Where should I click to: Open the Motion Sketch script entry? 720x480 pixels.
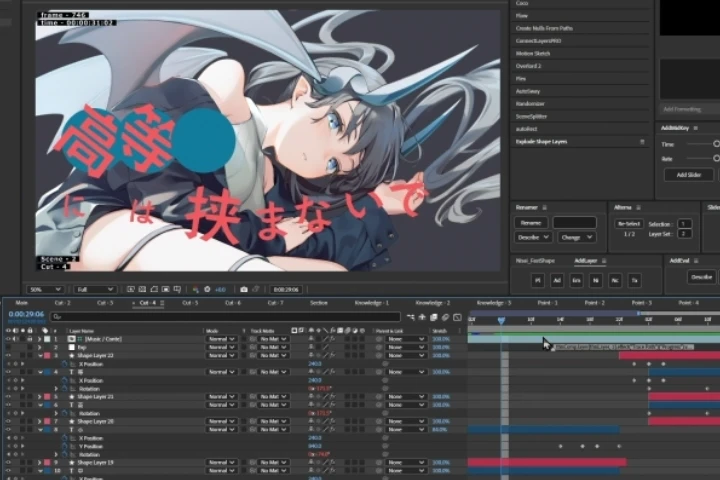click(x=533, y=53)
